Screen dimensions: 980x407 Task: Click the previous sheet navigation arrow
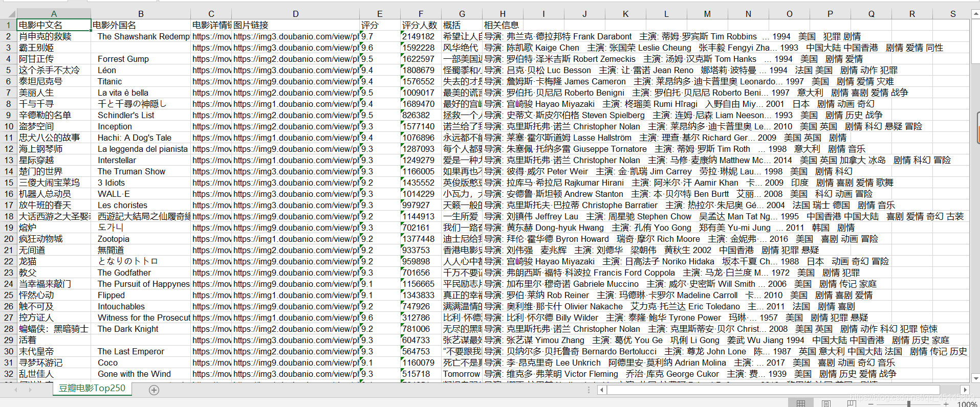(16, 390)
